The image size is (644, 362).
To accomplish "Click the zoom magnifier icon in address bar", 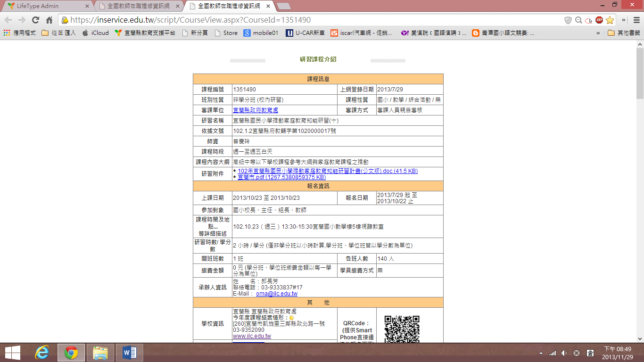I will tap(578, 20).
